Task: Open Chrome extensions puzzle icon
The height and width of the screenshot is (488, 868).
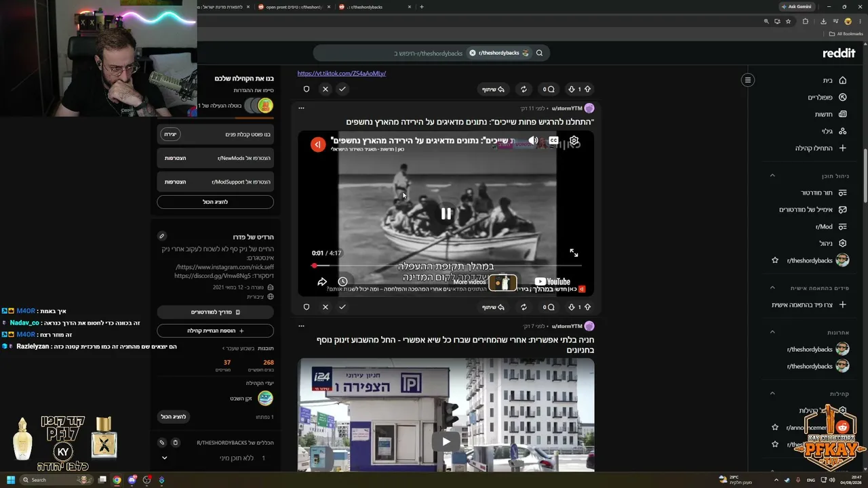Action: (806, 21)
